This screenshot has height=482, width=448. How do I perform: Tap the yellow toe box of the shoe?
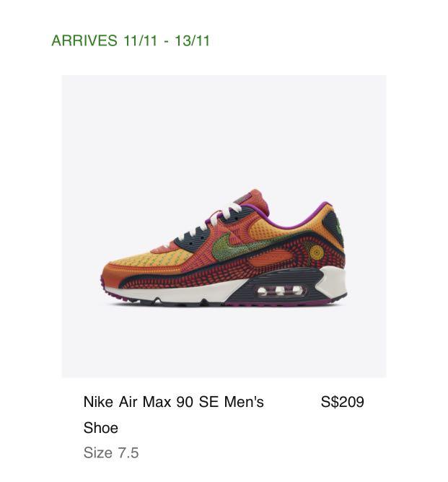coord(152,258)
